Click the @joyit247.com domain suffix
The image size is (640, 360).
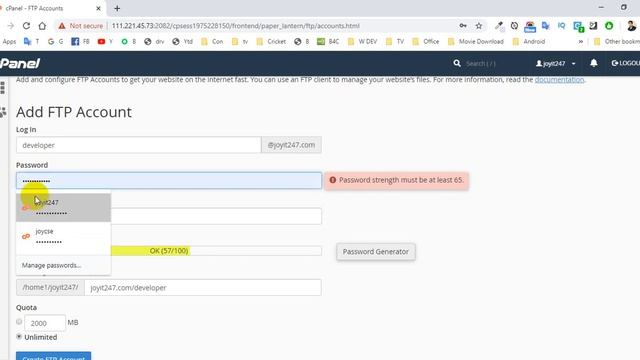pyautogui.click(x=291, y=145)
